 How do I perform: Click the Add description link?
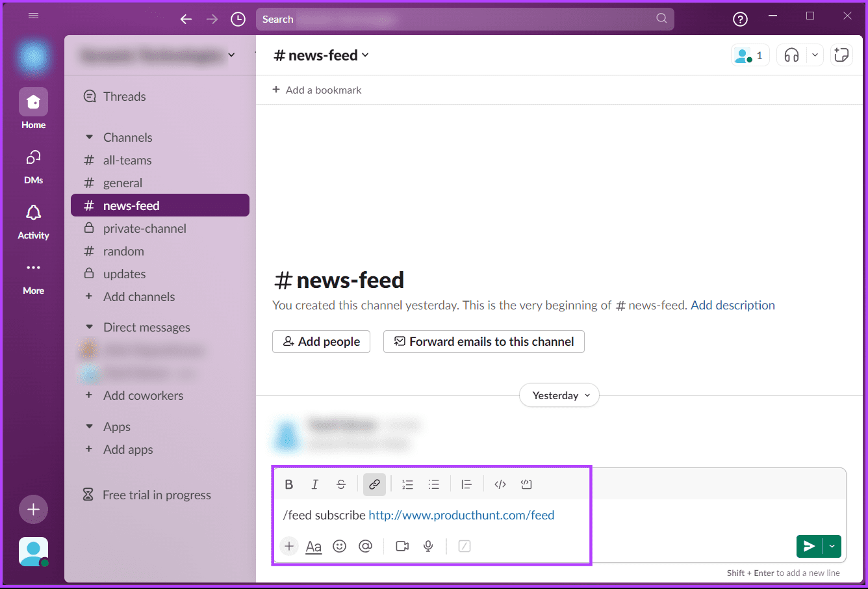pos(732,306)
